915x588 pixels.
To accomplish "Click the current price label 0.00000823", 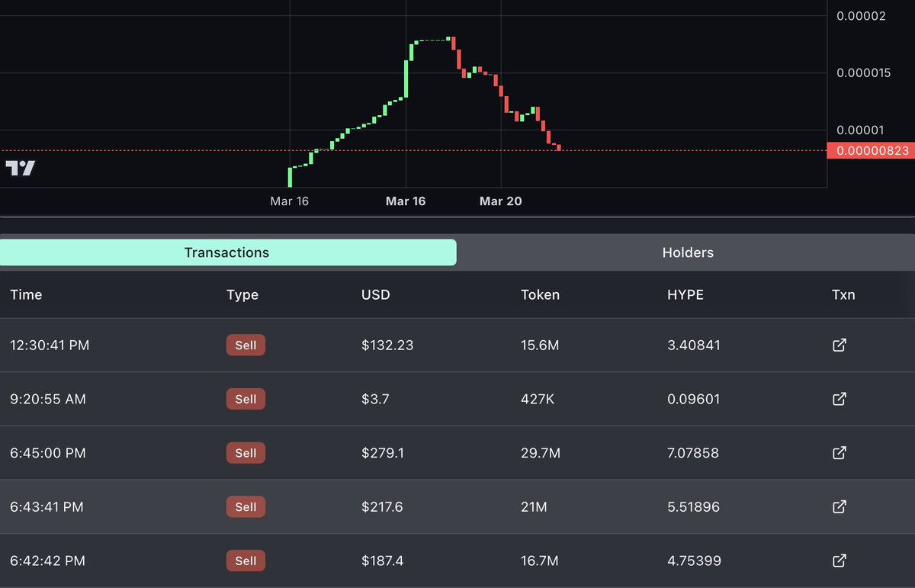I will 871,150.
